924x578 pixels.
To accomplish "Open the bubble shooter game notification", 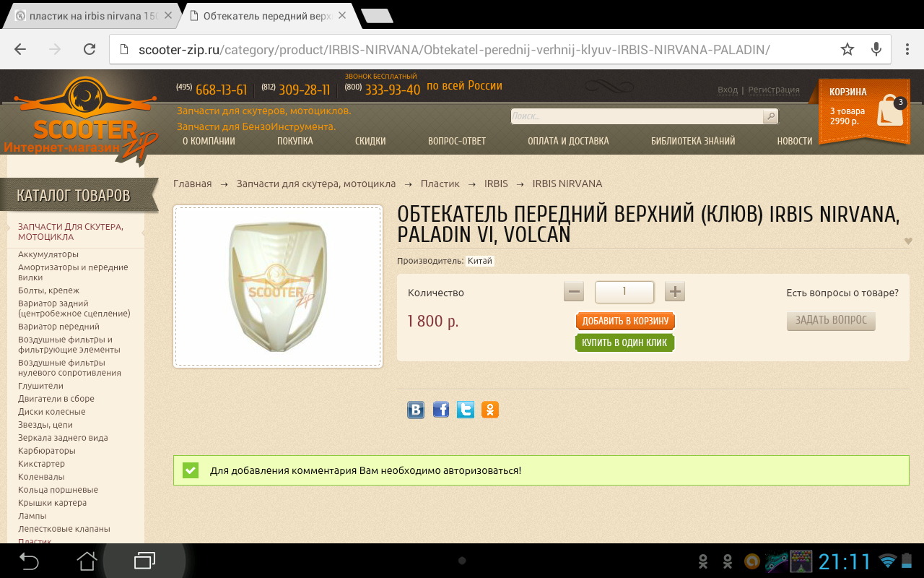I will tap(801, 561).
